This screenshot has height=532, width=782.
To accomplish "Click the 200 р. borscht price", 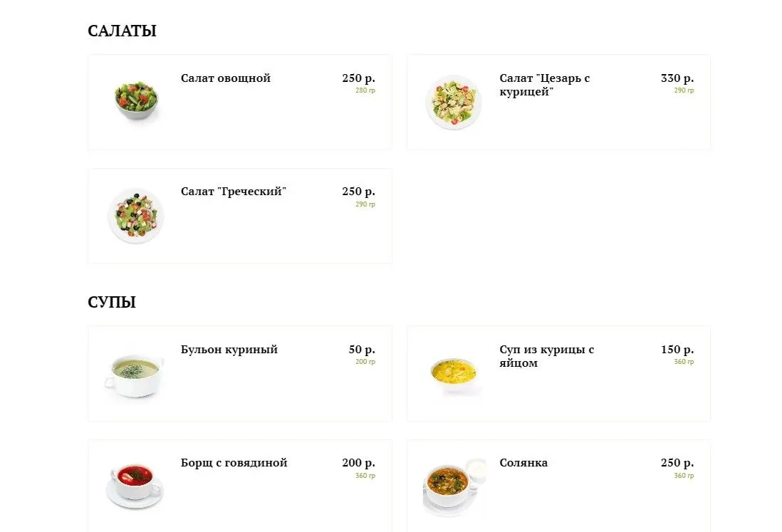I will point(358,463).
